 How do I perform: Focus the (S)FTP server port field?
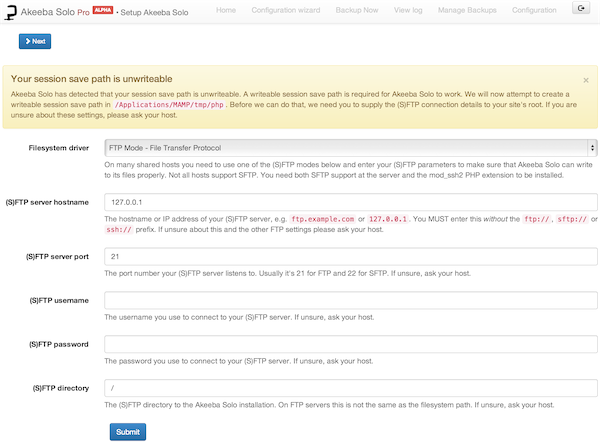click(x=351, y=256)
